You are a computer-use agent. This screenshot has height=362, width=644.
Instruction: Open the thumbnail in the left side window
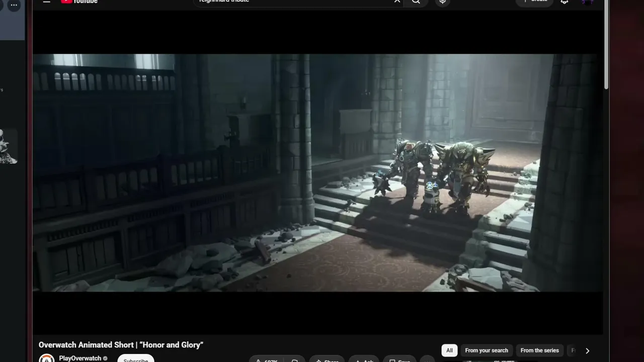(x=9, y=146)
